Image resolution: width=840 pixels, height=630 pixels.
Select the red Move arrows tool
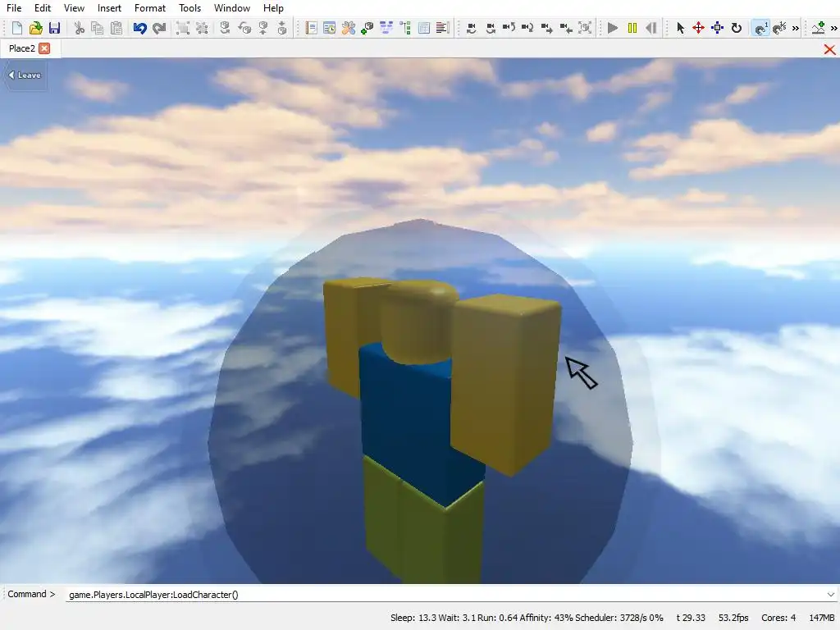[699, 28]
